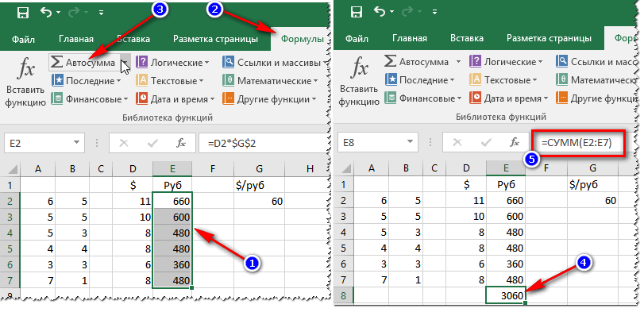The width and height of the screenshot is (644, 312).
Task: Click confirm checkmark in left formula bar
Action: [x=152, y=143]
